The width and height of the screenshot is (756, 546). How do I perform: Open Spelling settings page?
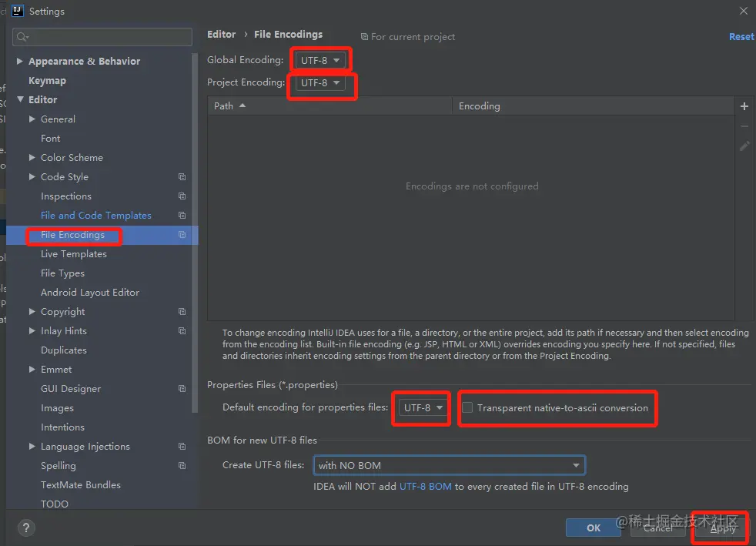pos(59,466)
